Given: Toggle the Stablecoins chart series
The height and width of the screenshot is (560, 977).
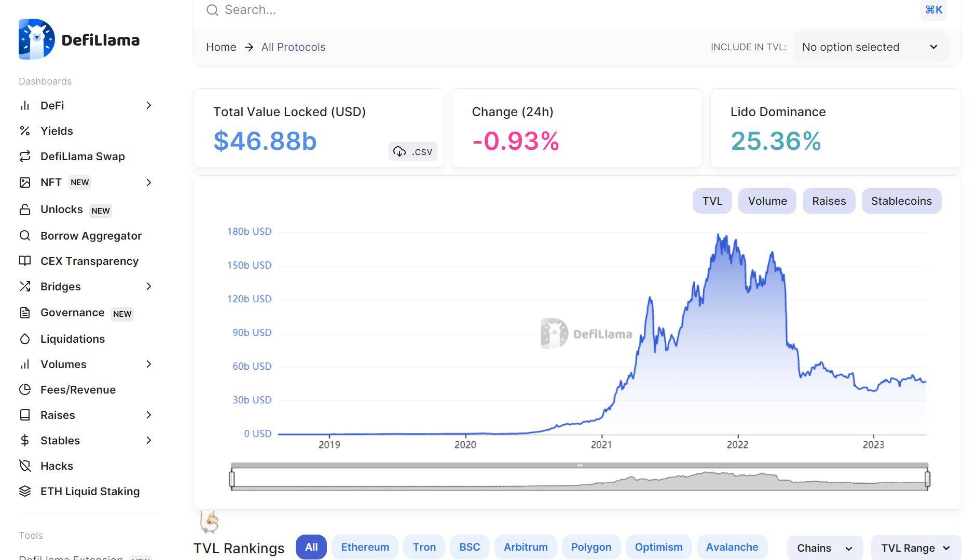Looking at the screenshot, I should (901, 201).
